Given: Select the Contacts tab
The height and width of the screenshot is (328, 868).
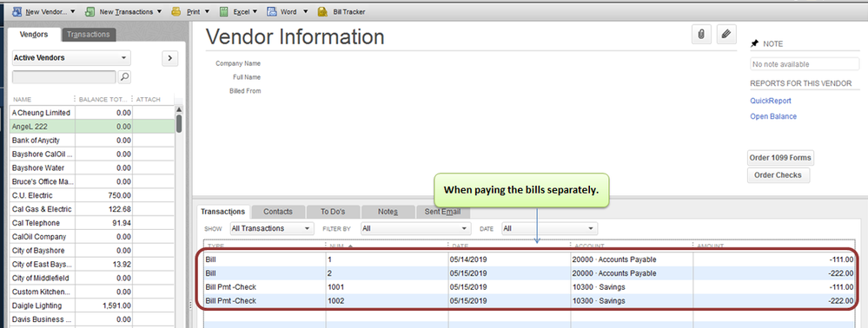Looking at the screenshot, I should click(278, 212).
